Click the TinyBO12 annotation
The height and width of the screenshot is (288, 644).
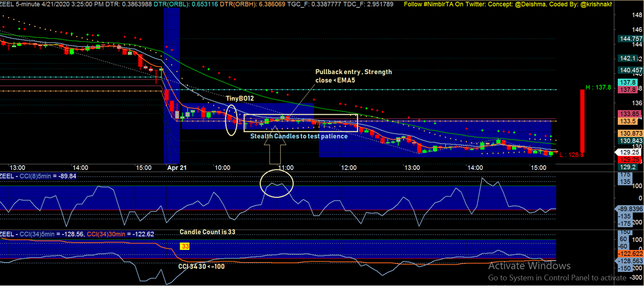click(239, 98)
